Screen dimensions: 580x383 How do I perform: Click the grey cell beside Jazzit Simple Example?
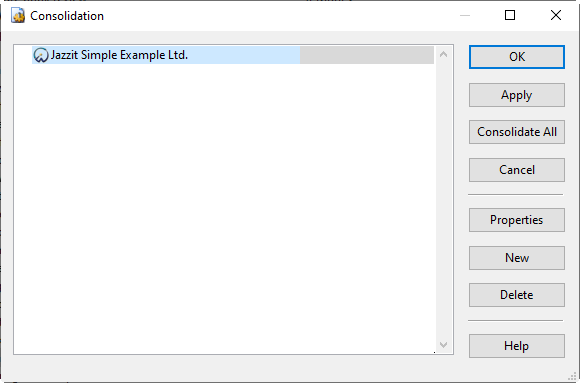click(x=367, y=55)
